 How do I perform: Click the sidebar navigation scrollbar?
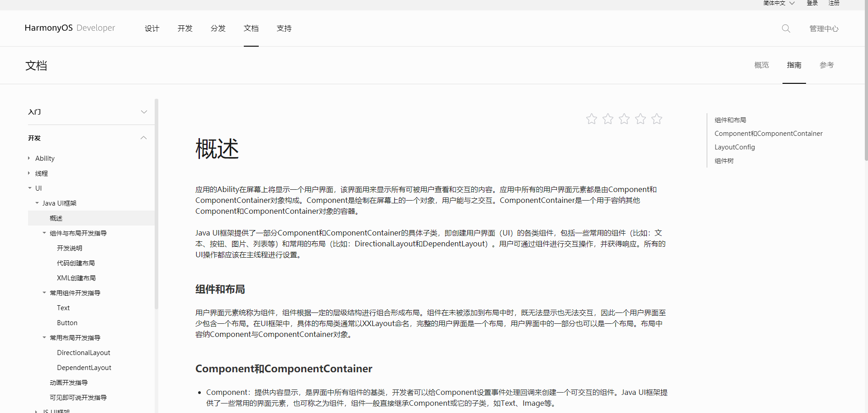click(x=157, y=204)
